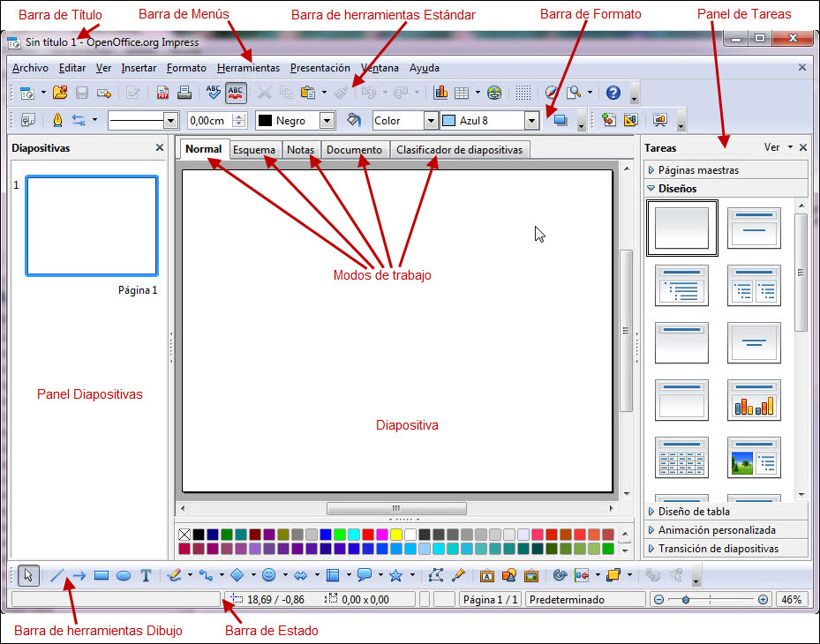Click the 46% zoom percentage field

[791, 600]
